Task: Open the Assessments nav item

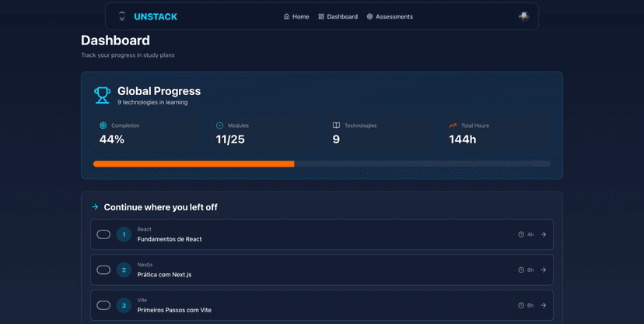Action: click(390, 16)
